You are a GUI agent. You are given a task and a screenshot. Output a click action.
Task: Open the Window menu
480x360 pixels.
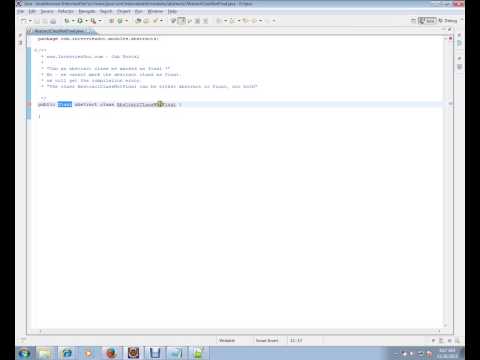click(x=155, y=11)
